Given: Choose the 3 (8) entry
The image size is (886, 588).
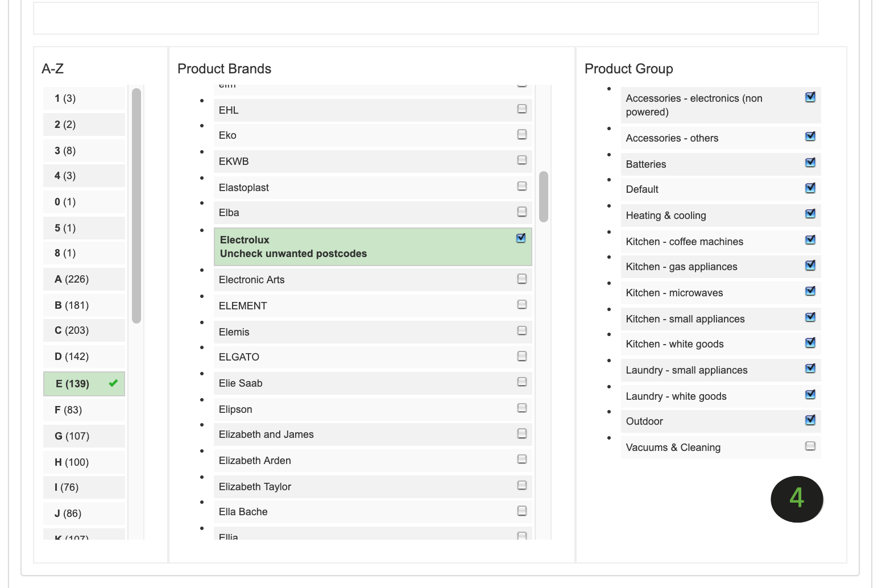Looking at the screenshot, I should click(x=84, y=151).
